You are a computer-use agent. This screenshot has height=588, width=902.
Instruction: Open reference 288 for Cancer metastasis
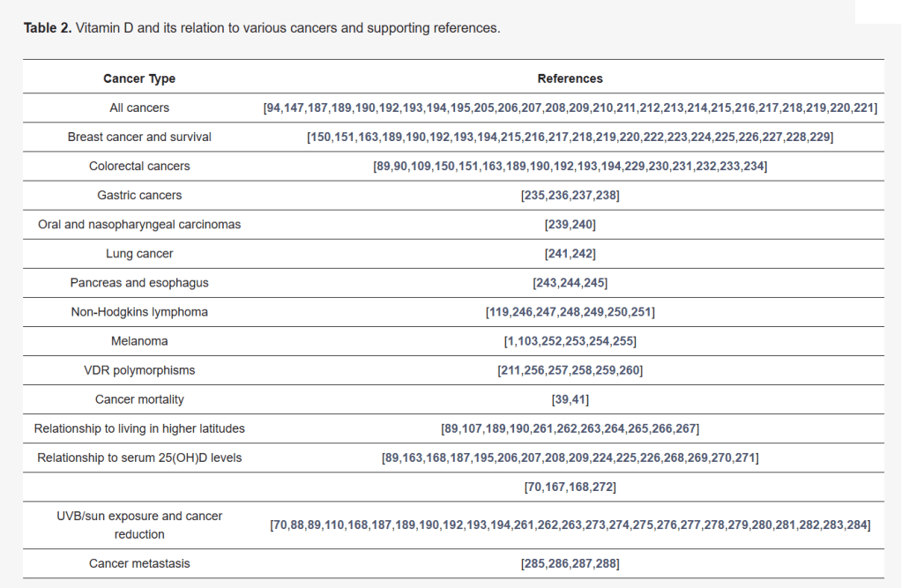click(607, 563)
